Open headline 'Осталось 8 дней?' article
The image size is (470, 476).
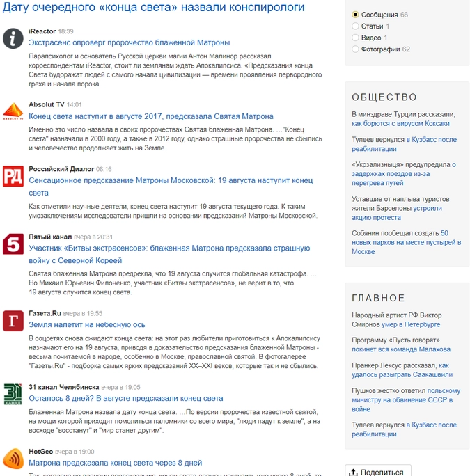pos(126,398)
